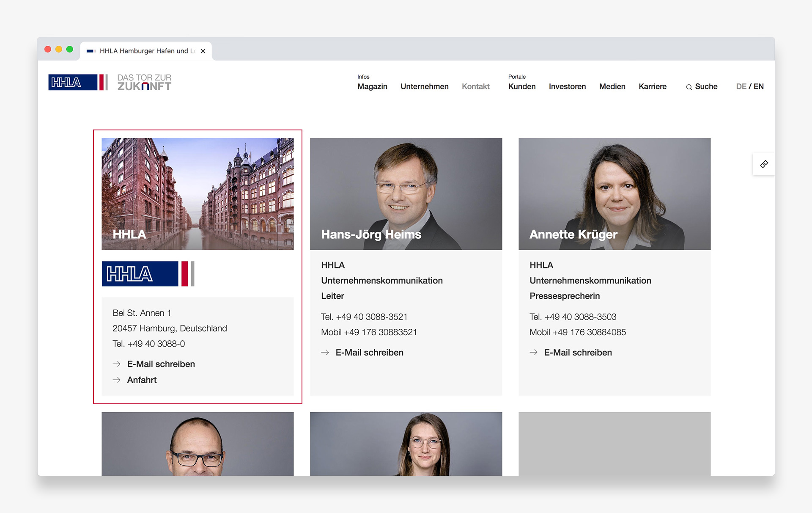Switch language to DE

[741, 86]
